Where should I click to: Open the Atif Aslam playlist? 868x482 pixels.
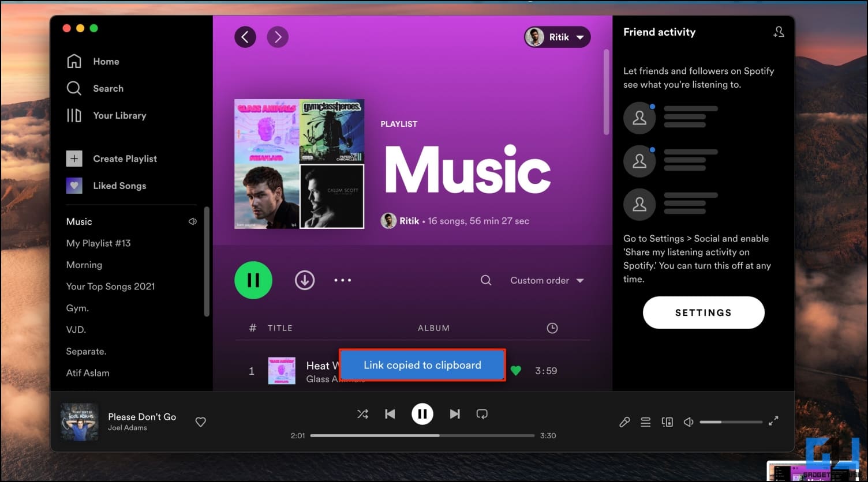pyautogui.click(x=88, y=373)
